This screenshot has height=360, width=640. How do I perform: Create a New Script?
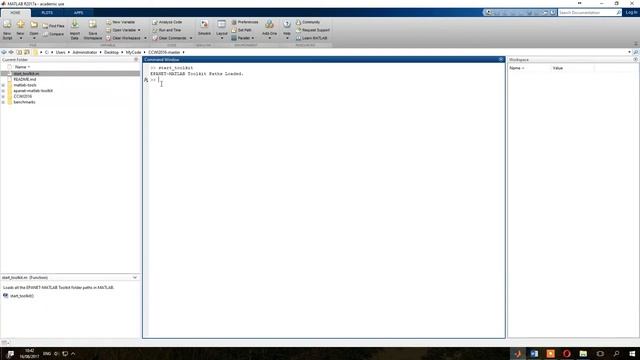(x=7, y=29)
